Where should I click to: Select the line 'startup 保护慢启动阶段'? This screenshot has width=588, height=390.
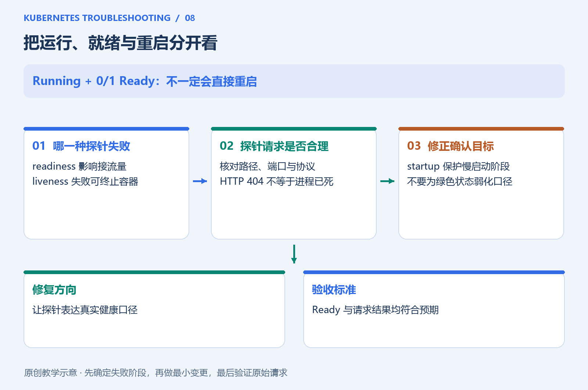coord(459,166)
